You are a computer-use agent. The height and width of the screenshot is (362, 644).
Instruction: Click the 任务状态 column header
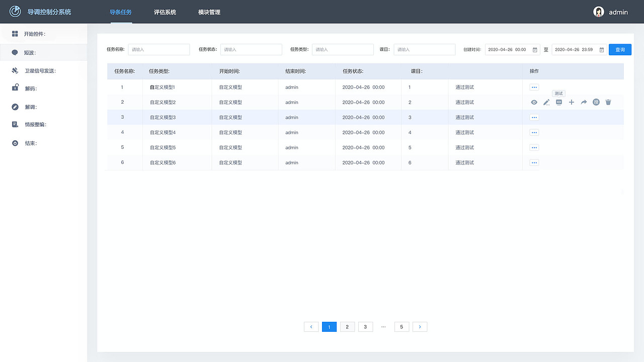pos(353,71)
